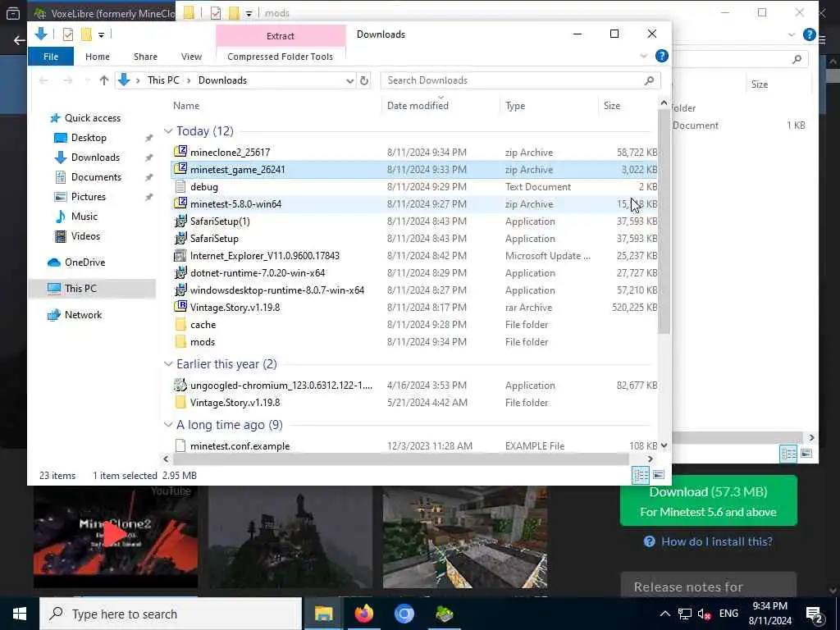Select Documents in the navigation pane
840x630 pixels.
click(x=96, y=177)
